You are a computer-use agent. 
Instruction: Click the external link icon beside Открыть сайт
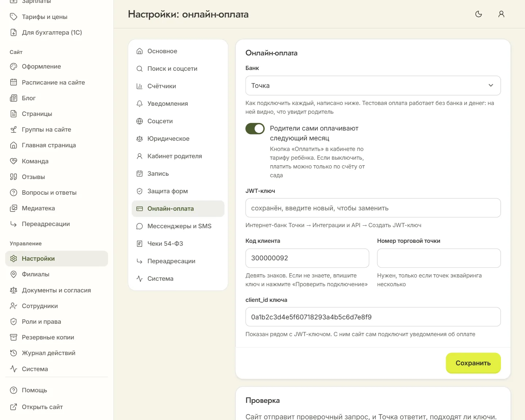tap(13, 407)
